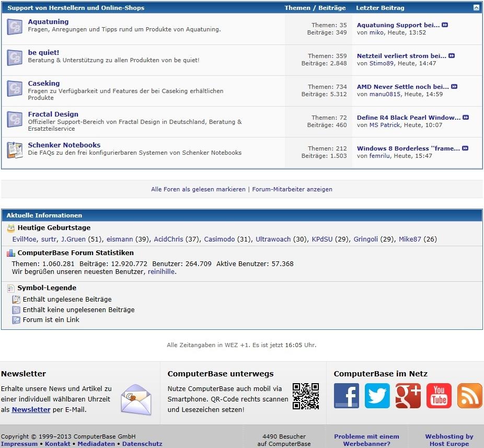Screen dimensions: 484x448
Task: Open J.Gruen's profile link
Action: point(73,239)
